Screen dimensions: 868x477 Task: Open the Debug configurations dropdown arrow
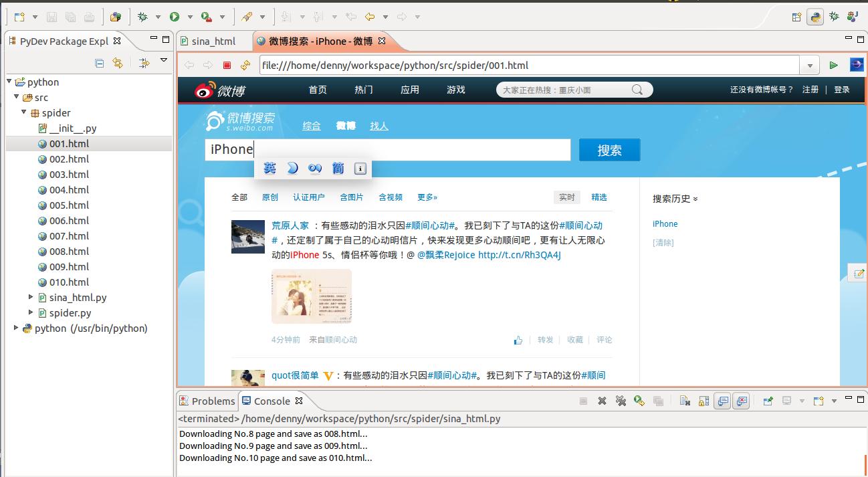click(158, 17)
